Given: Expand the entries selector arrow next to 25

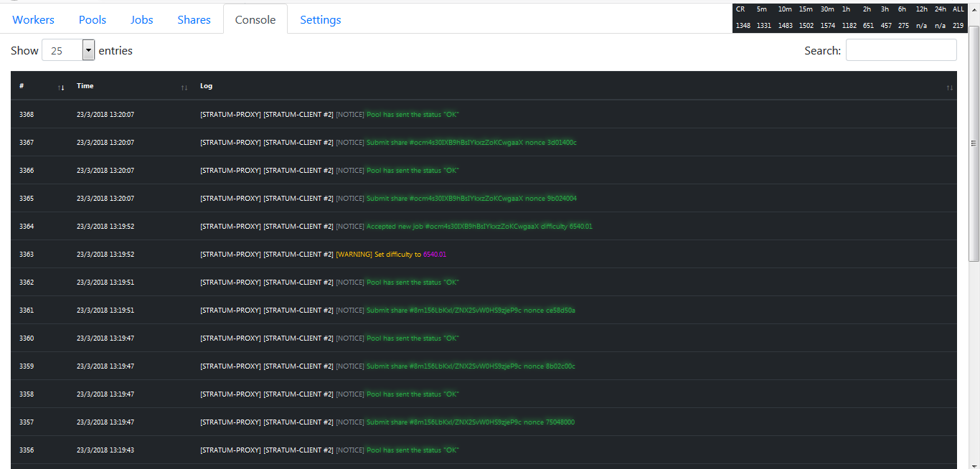Looking at the screenshot, I should tap(88, 50).
